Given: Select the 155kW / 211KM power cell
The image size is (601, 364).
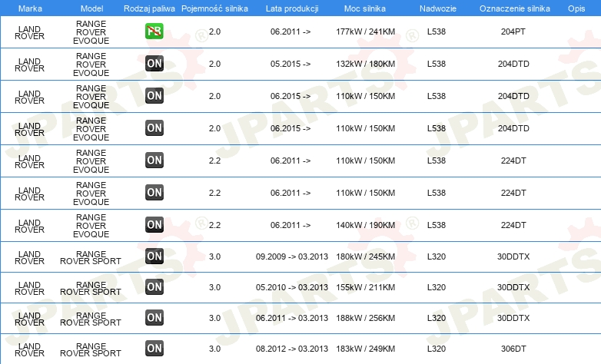Looking at the screenshot, I should [366, 287].
